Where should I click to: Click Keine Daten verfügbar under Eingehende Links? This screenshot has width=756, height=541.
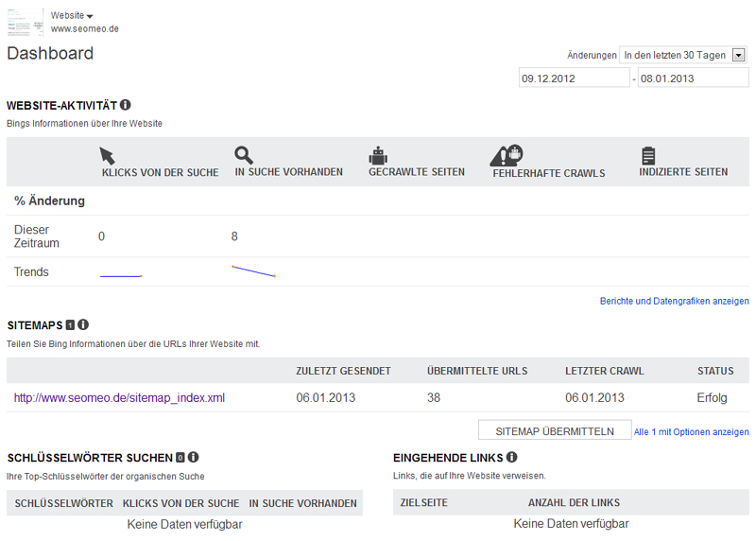pos(571,524)
